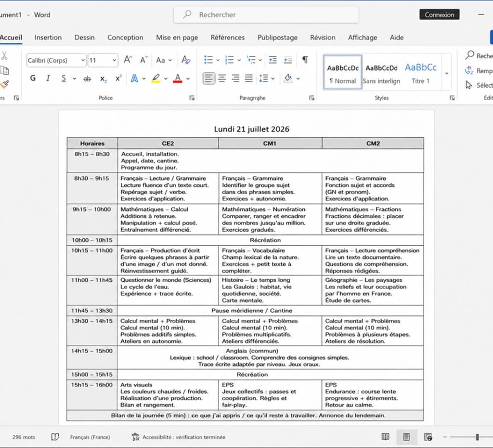Cut selection with scissors icon

click(x=4, y=56)
